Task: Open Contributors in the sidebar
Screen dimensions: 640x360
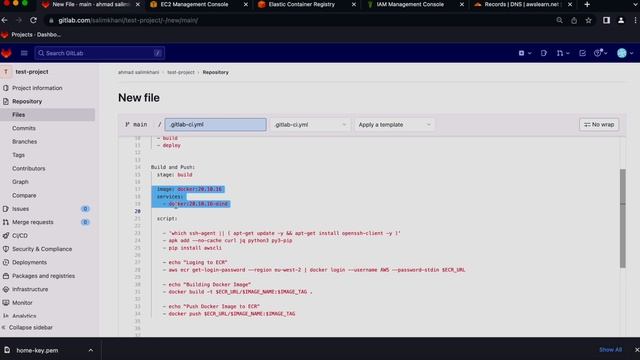Action: click(29, 168)
